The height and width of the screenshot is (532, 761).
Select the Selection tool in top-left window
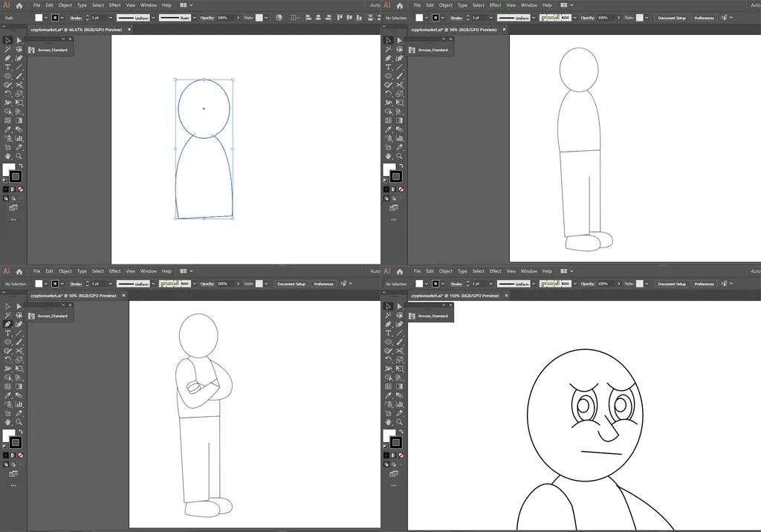[x=7, y=40]
